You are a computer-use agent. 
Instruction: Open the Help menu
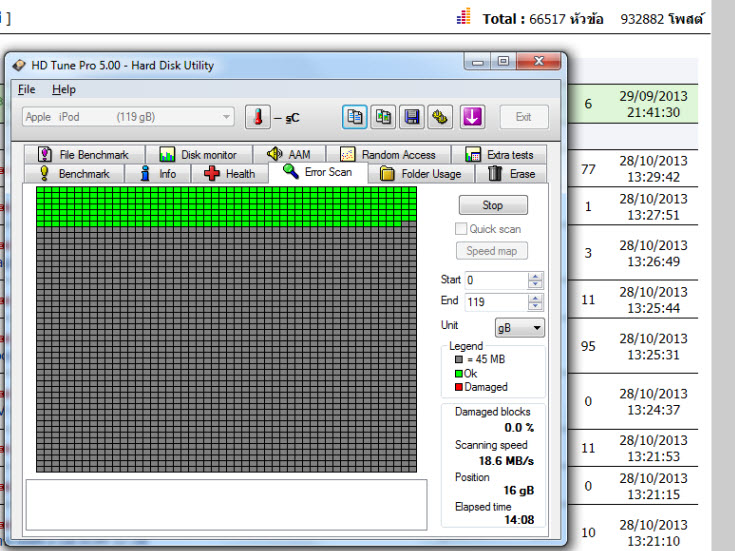click(63, 89)
